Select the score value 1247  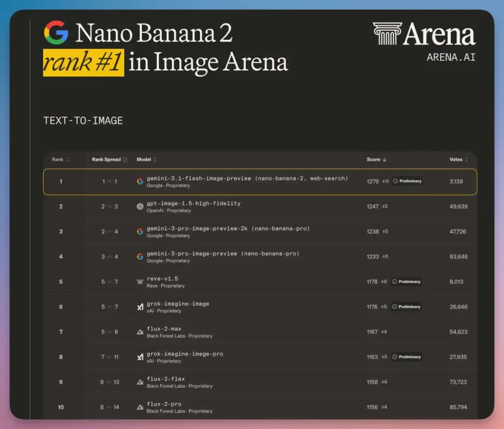(x=372, y=206)
